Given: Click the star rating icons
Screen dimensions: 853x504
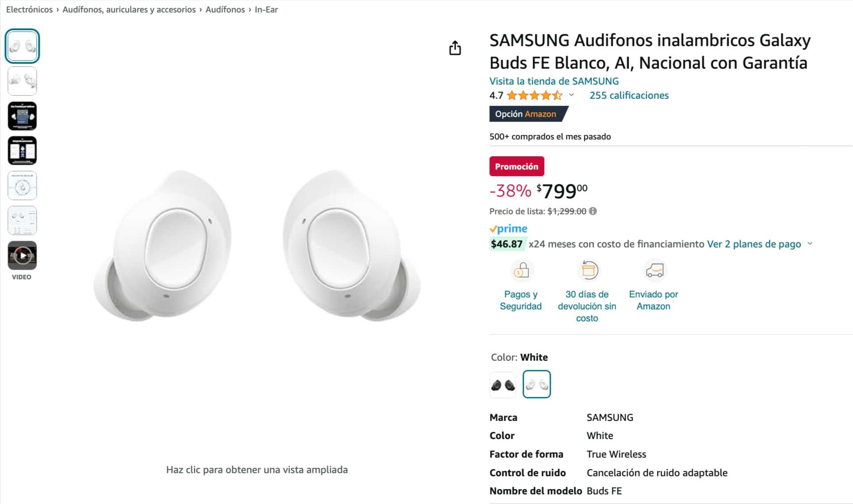Looking at the screenshot, I should [534, 95].
